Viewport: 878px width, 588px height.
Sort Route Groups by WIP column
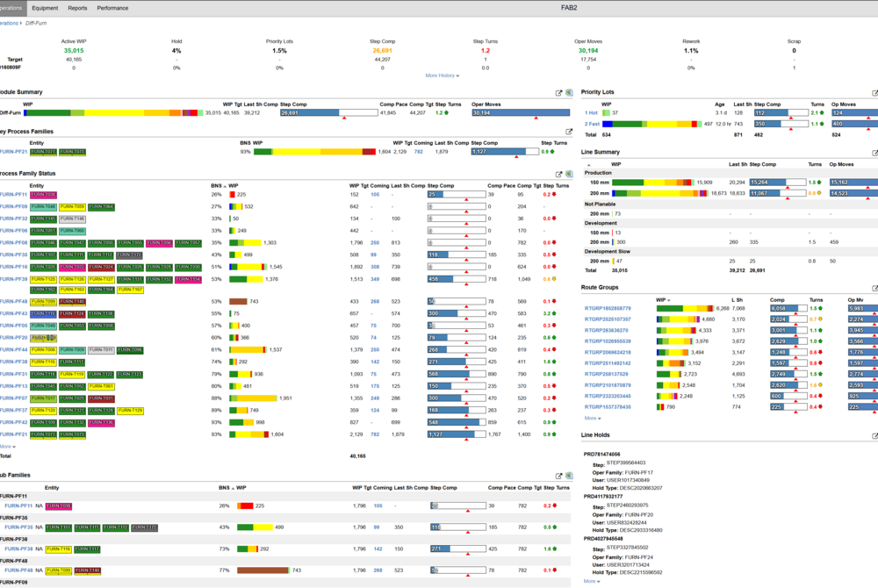point(663,300)
